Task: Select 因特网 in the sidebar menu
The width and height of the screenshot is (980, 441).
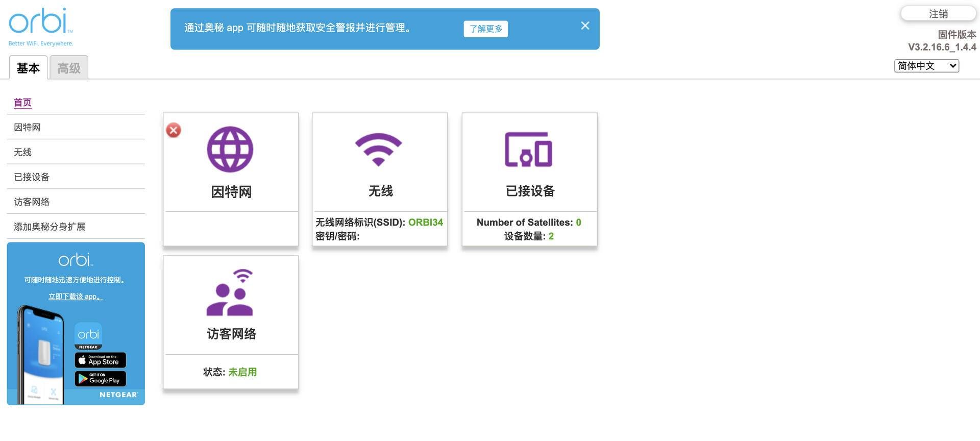Action: pyautogui.click(x=27, y=127)
